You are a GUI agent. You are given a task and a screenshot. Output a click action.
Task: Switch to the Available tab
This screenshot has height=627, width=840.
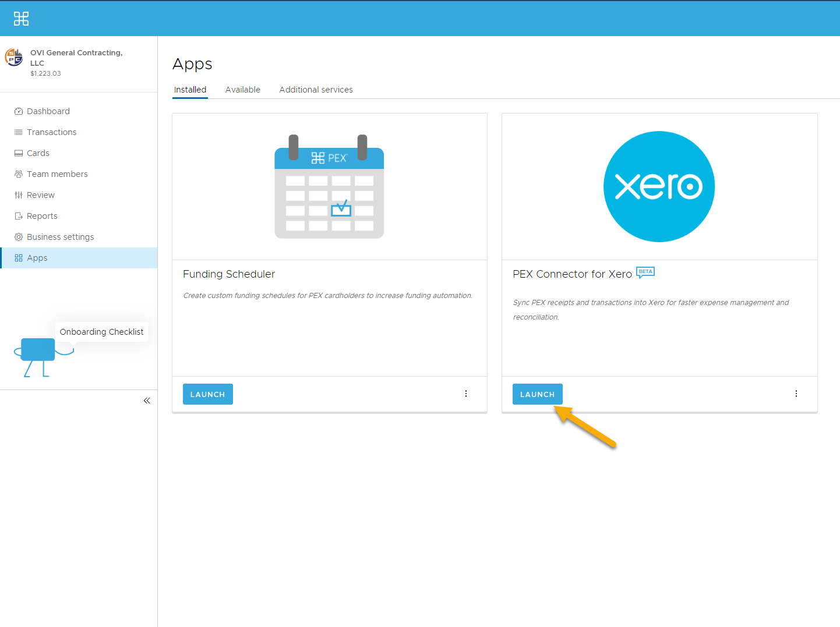point(242,90)
